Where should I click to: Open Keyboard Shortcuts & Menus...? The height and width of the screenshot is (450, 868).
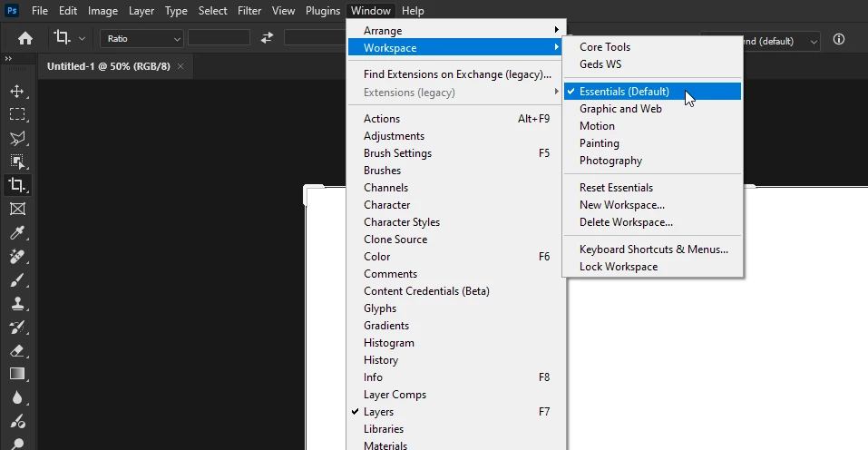652,249
